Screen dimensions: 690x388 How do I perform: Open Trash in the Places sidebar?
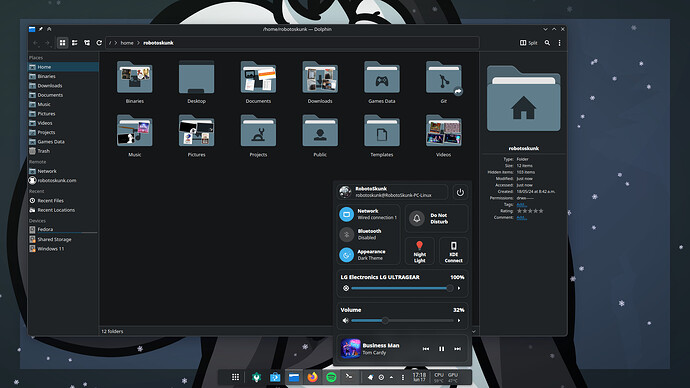click(63, 151)
